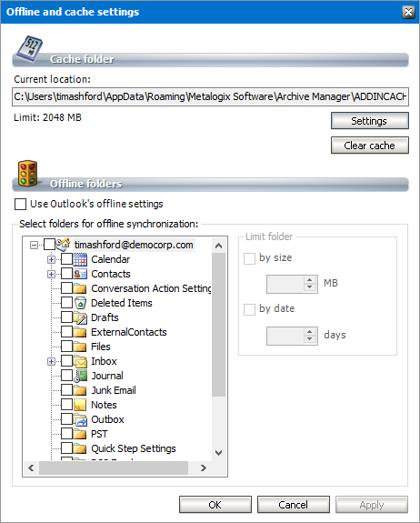Screen dimensions: 420x523
Task: Click the Files folder icon
Action: tap(80, 347)
